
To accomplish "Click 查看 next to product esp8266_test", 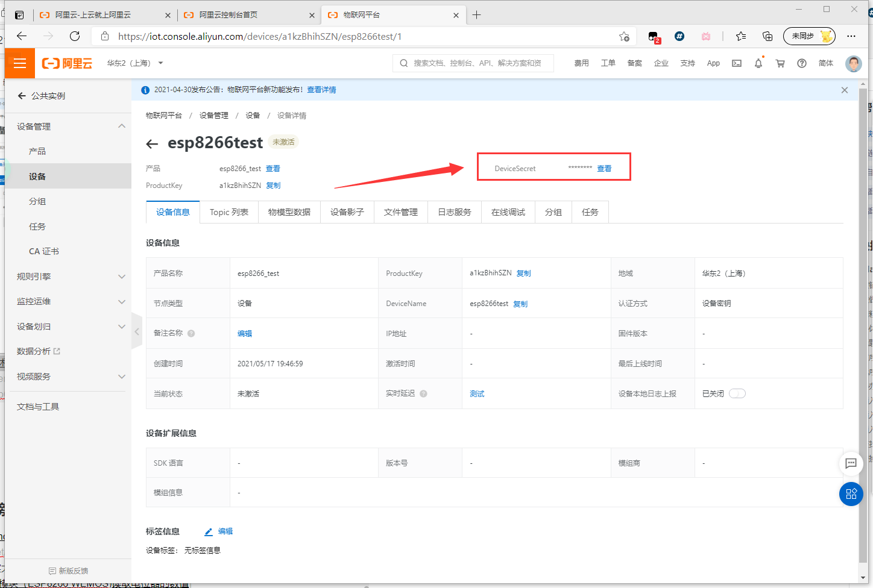I will [x=273, y=169].
